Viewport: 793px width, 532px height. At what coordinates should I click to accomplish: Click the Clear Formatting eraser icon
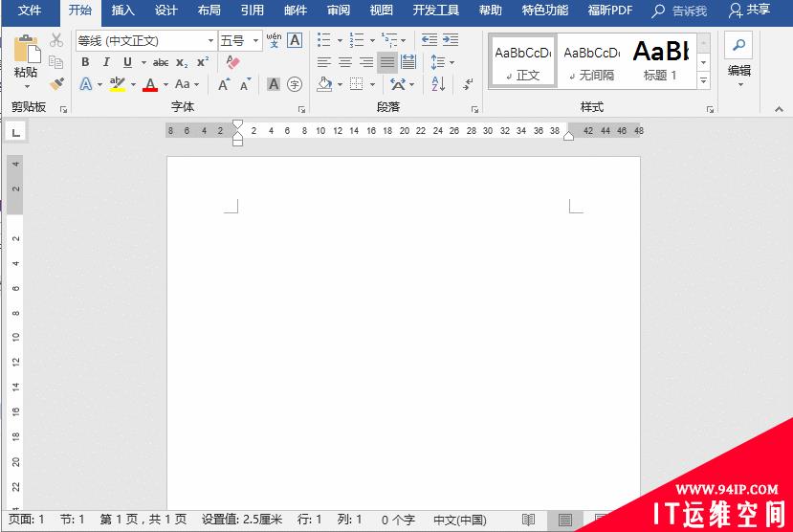click(x=232, y=62)
